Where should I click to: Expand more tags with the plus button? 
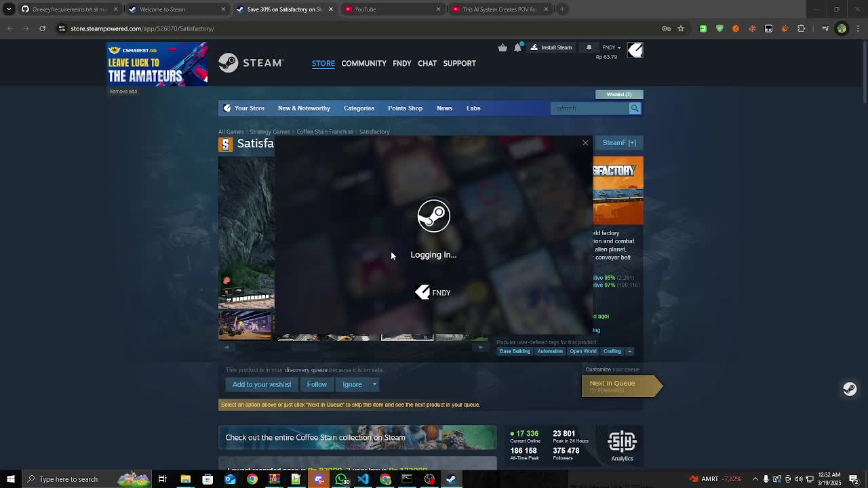point(629,351)
